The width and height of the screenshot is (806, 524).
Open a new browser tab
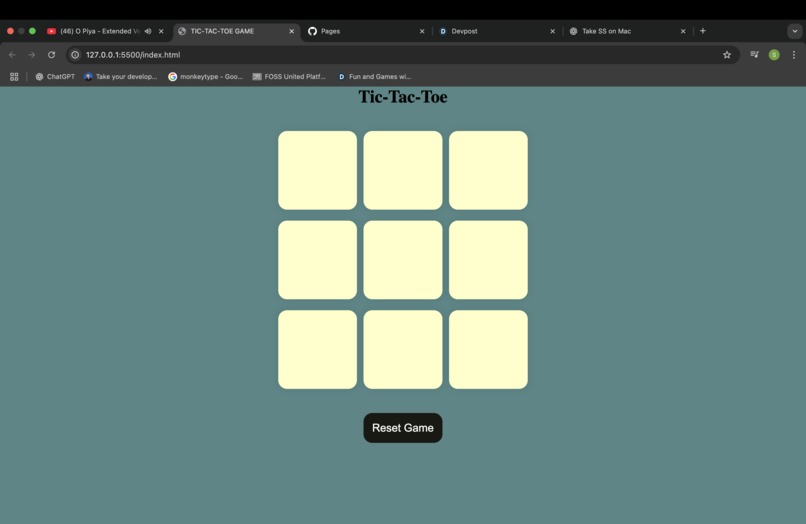click(x=703, y=31)
